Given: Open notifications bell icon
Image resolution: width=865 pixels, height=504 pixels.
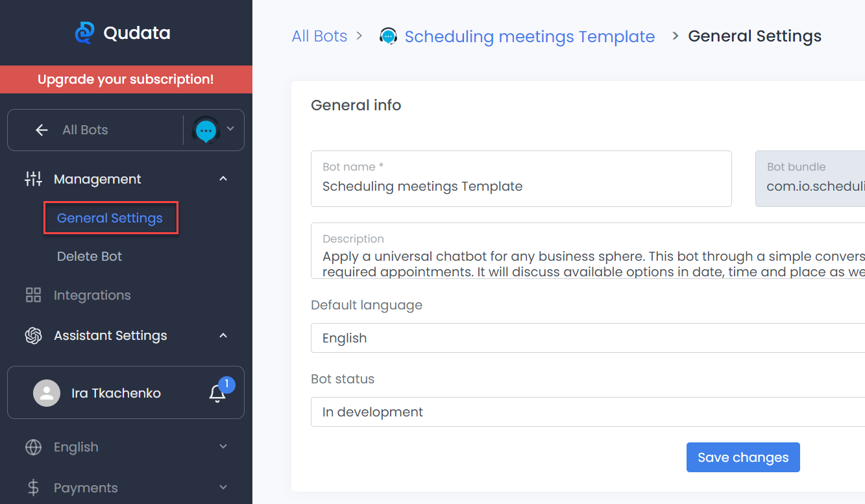Looking at the screenshot, I should tap(217, 393).
